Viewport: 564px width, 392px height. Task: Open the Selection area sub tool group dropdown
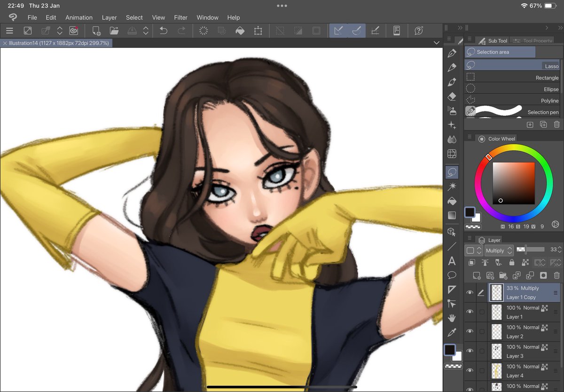pos(500,52)
